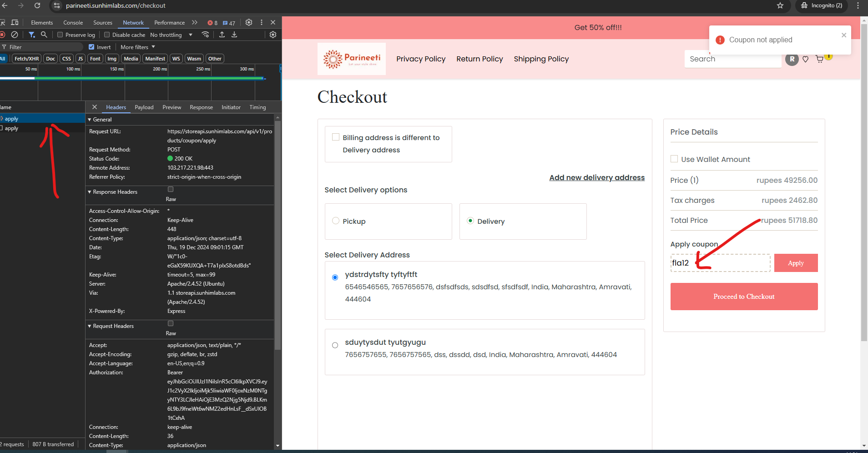Select Delivery radio option

tap(470, 221)
